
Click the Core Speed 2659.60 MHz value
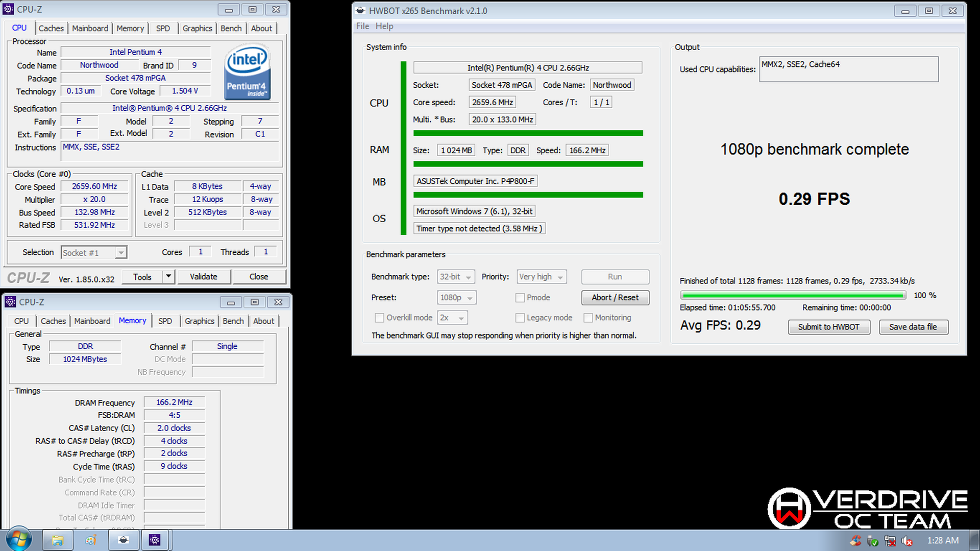(94, 187)
